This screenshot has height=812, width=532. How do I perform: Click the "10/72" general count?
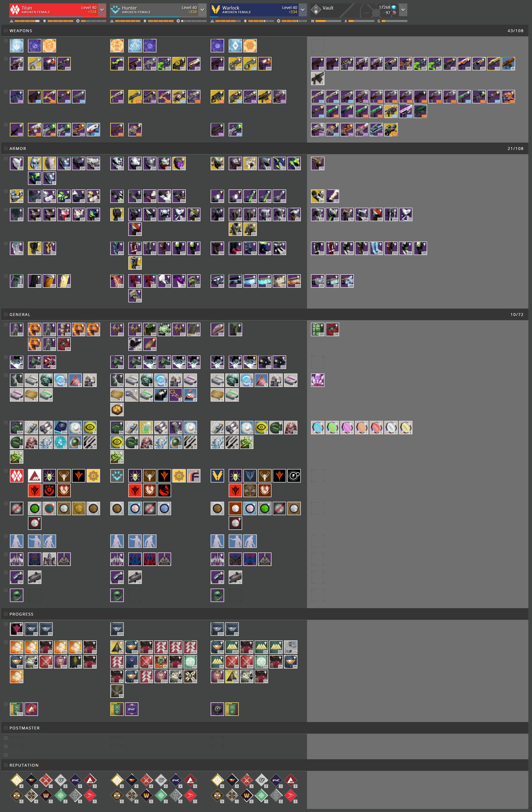(x=517, y=315)
